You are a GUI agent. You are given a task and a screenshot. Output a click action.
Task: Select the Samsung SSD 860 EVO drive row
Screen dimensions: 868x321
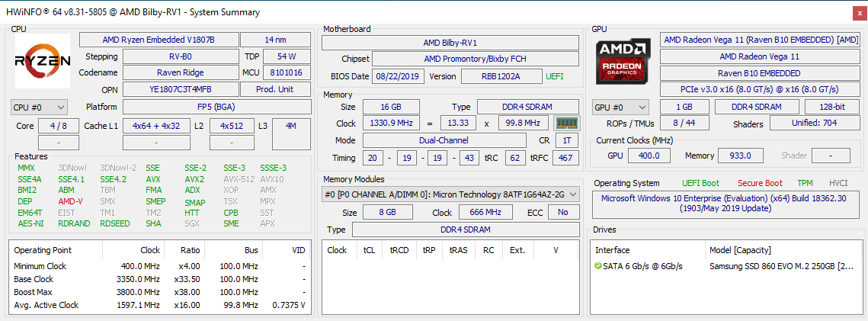(726, 266)
